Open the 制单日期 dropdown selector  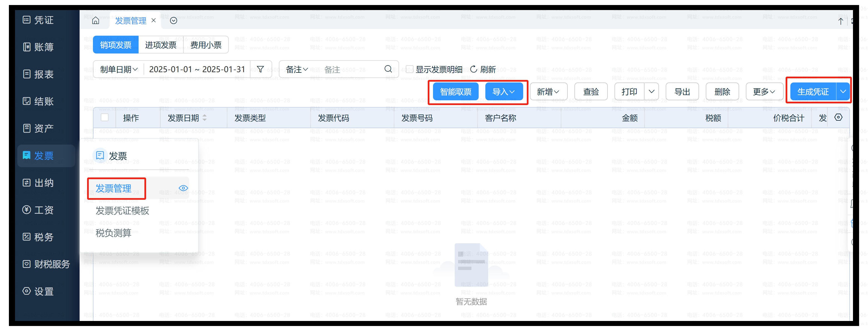(119, 69)
